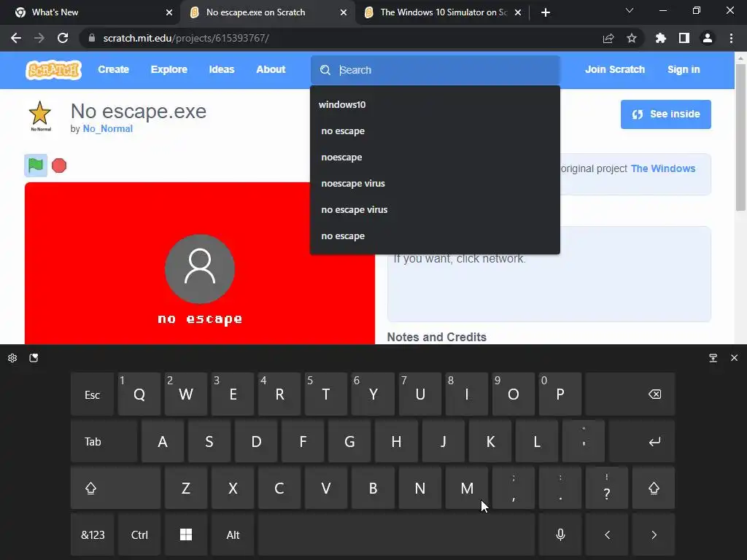Open the Create menu item
The height and width of the screenshot is (560, 747).
113,69
